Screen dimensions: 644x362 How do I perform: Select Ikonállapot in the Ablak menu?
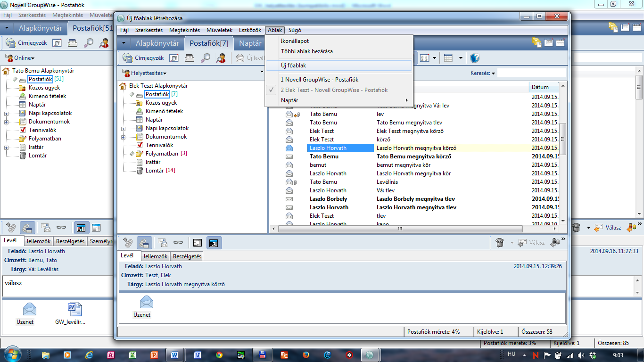339,41
